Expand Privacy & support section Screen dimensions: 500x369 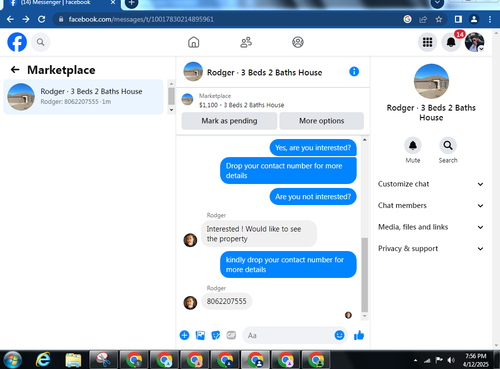[x=431, y=249]
